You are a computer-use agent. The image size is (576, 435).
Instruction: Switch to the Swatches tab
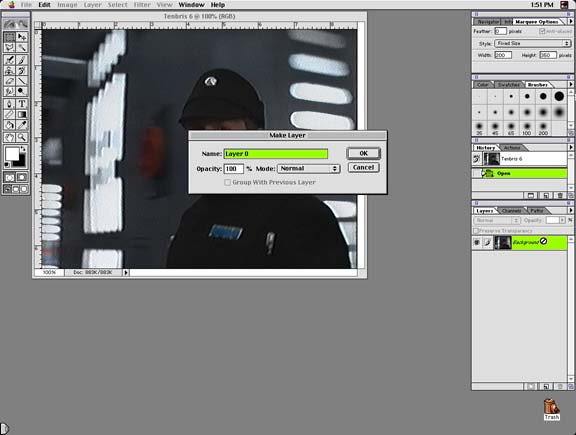click(509, 85)
